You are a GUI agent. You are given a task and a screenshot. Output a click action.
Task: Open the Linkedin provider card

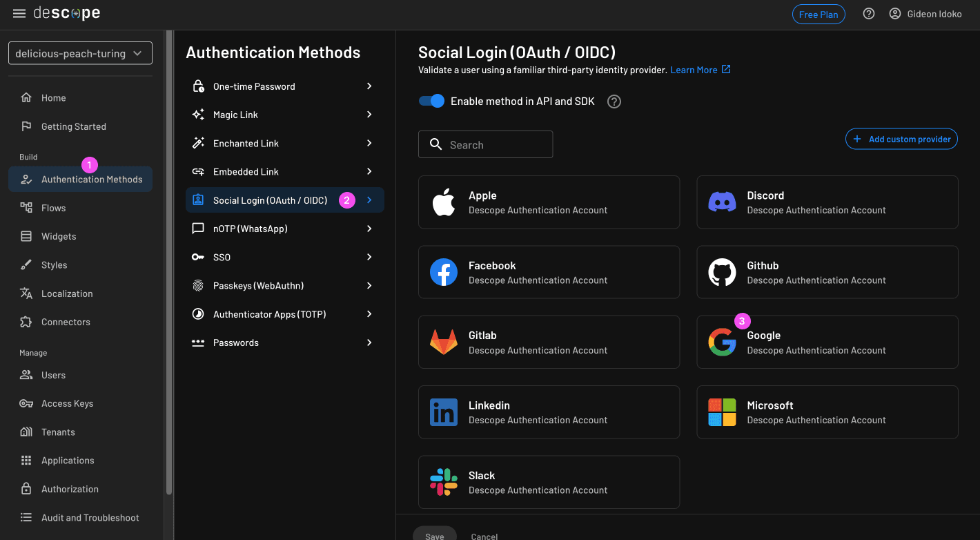point(549,412)
